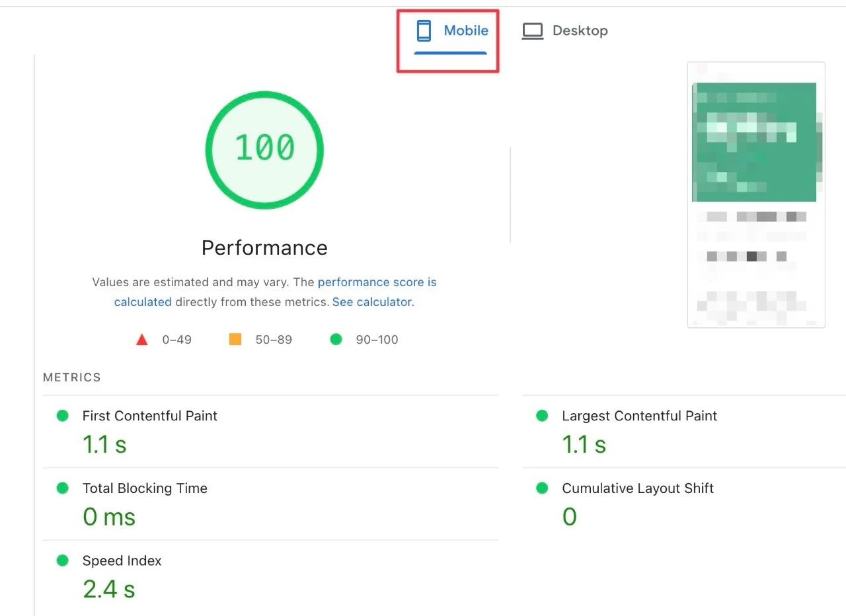Click green dot beside Cumulative Layout Shift
846x616 pixels.
[x=542, y=488]
